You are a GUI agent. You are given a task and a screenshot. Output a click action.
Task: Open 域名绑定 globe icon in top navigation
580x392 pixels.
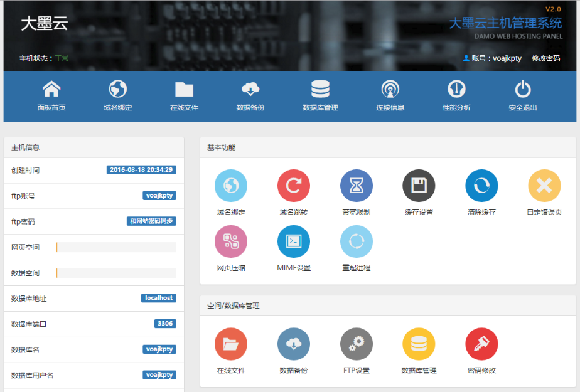(x=117, y=89)
